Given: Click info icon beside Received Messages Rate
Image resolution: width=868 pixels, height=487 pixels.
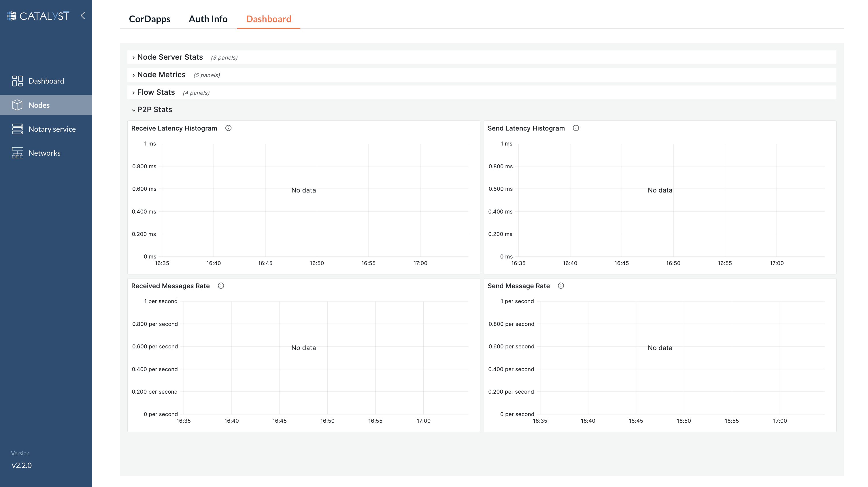Looking at the screenshot, I should pos(221,286).
